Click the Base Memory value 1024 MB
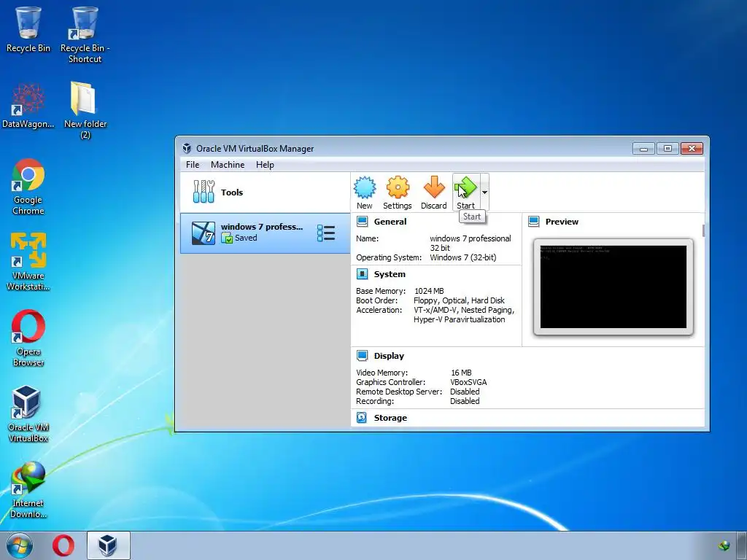 [x=429, y=291]
